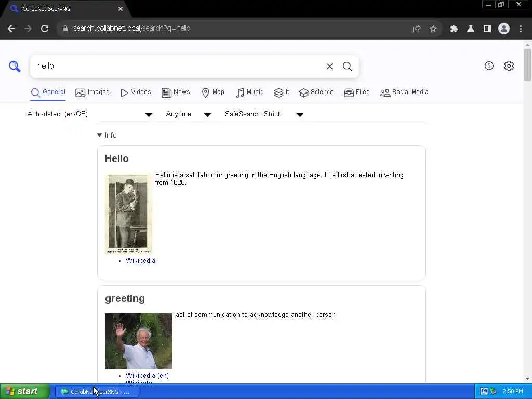Click the act of communication description text
The image size is (532, 399).
point(256,315)
